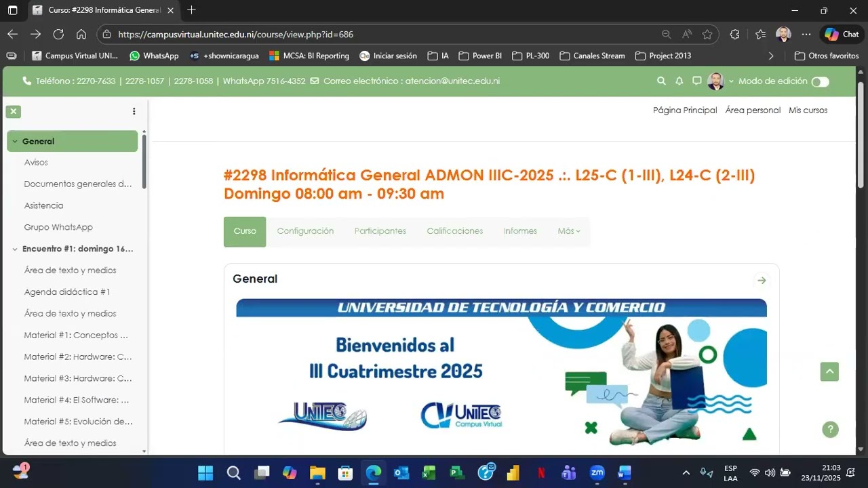This screenshot has width=868, height=488.
Task: Click the zoom indicator in address bar
Action: click(x=667, y=34)
